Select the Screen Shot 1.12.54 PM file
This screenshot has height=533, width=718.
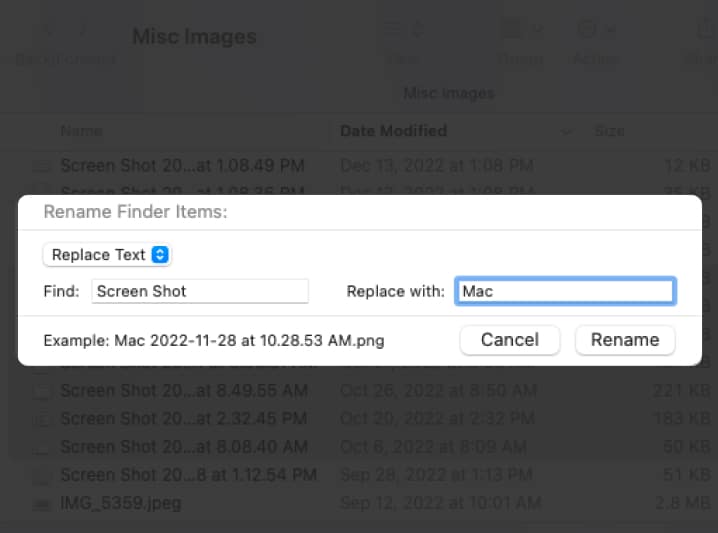pos(188,474)
